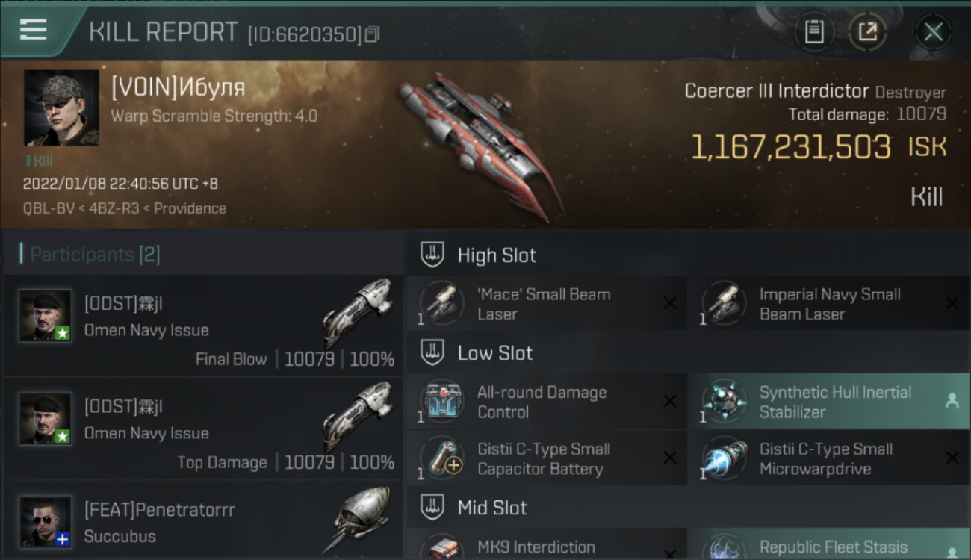Screen dimensions: 971x560
Task: Click person icon on Inertial Stabilizer row
Action: [952, 401]
